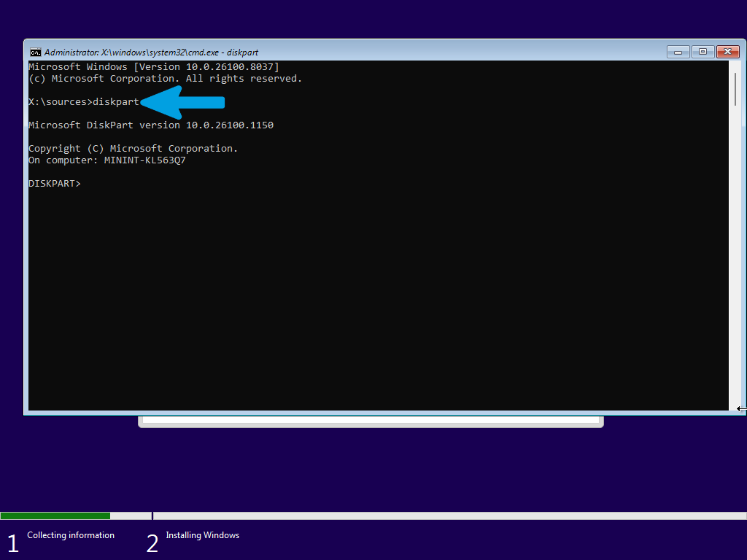Close the diskpart command prompt window
This screenshot has width=747, height=560.
click(727, 52)
